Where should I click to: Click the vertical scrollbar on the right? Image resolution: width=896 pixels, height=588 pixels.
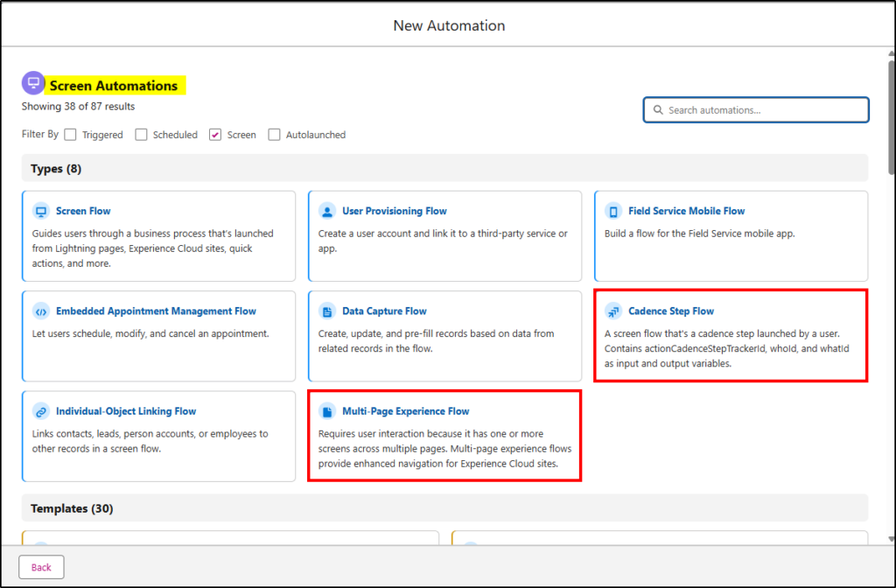[x=890, y=262]
